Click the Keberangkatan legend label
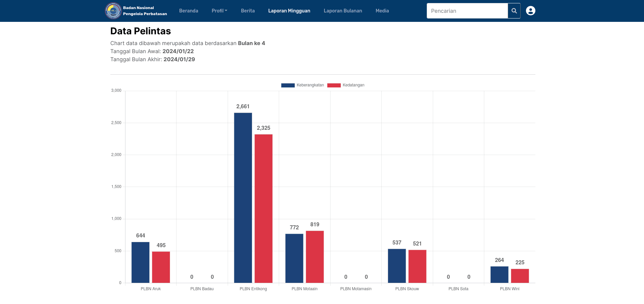The image size is (644, 304). click(310, 85)
